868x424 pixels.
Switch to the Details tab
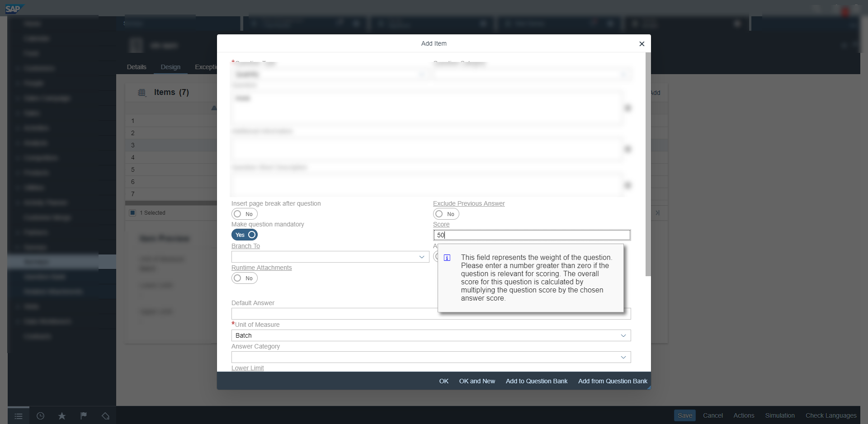coord(137,67)
